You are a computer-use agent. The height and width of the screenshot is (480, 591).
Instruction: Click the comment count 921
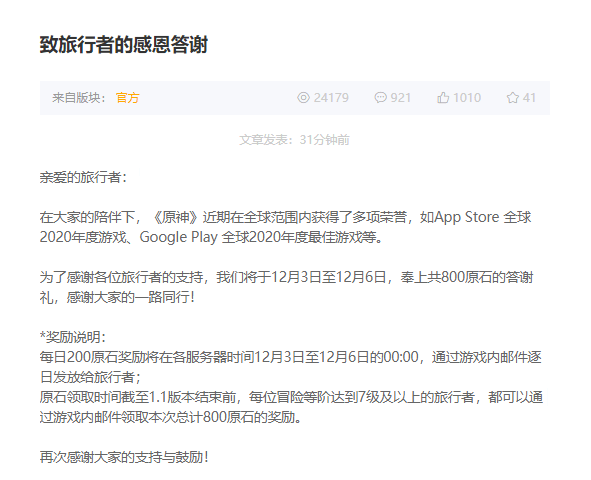click(401, 98)
